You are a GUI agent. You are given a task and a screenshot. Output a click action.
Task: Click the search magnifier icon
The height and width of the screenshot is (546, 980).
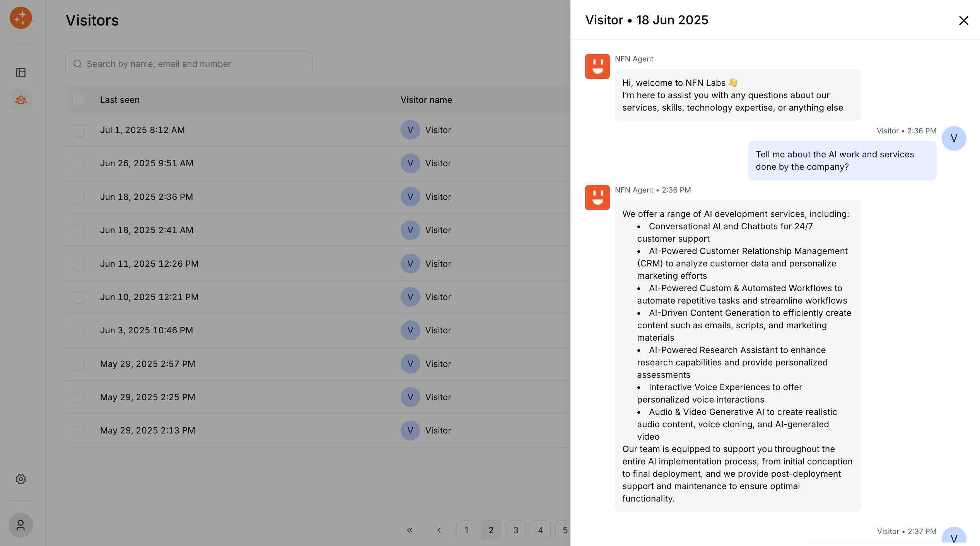pos(78,64)
